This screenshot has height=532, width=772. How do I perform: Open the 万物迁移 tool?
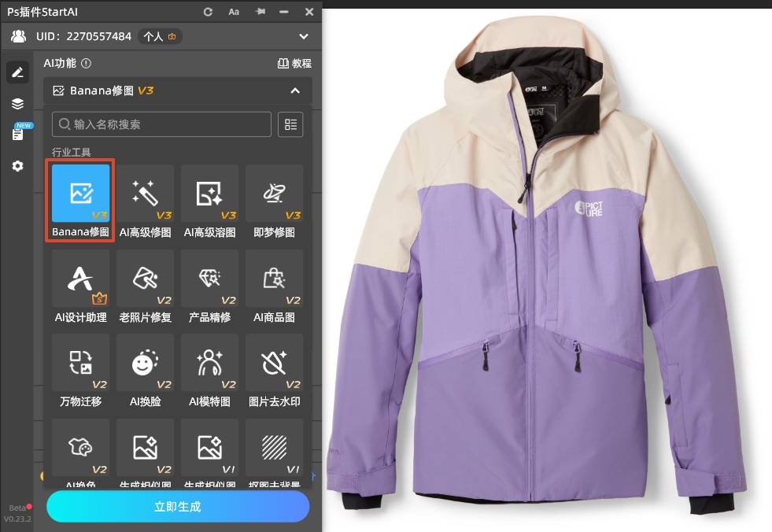coord(80,364)
